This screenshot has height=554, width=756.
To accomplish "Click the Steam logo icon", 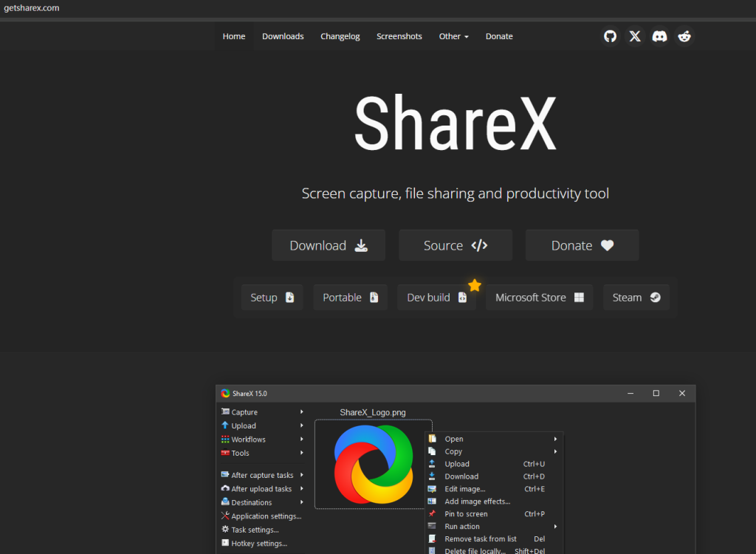I will (655, 297).
